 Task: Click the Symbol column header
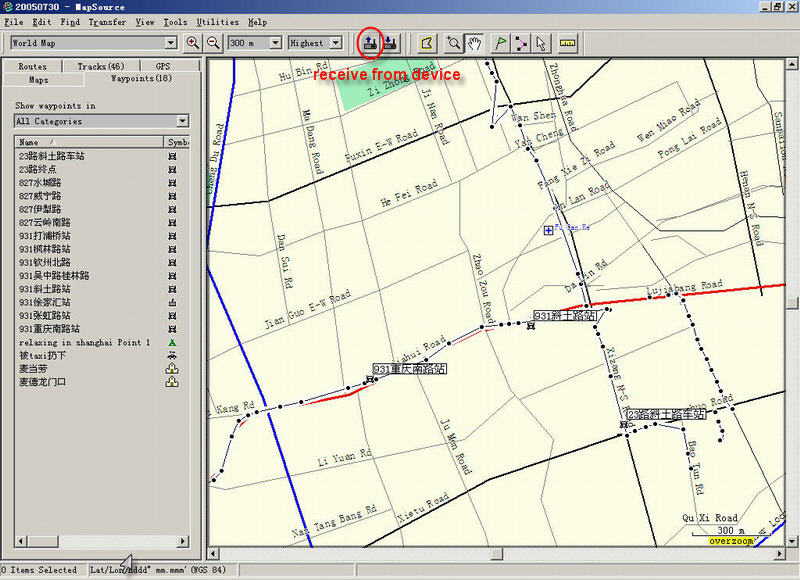[177, 142]
